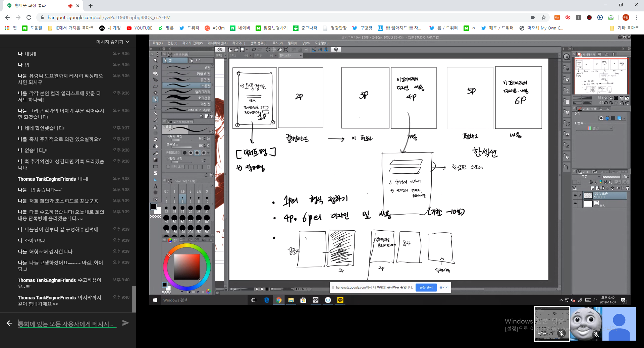644x348 pixels.
Task: Select the Text tool (A)
Action: [x=155, y=186]
